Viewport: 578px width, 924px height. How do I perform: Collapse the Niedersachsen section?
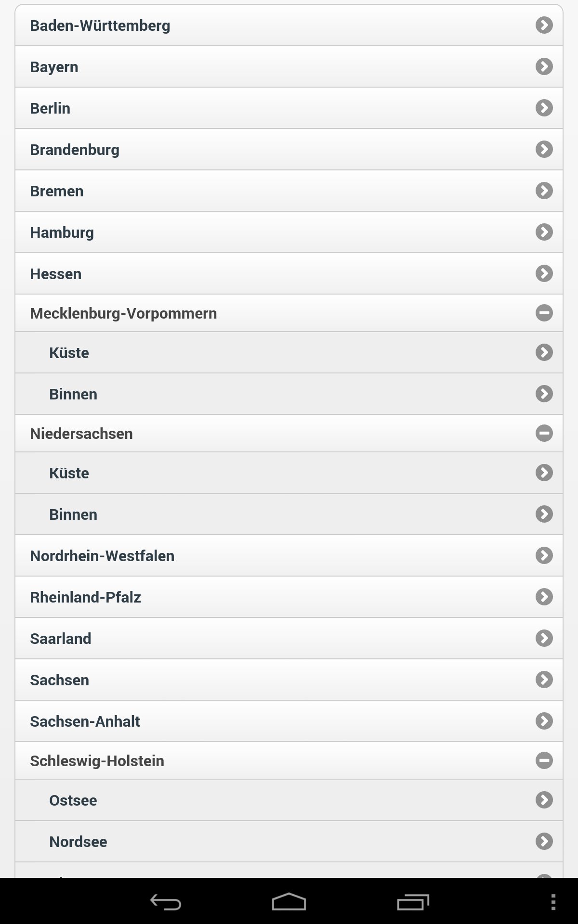[x=544, y=433]
